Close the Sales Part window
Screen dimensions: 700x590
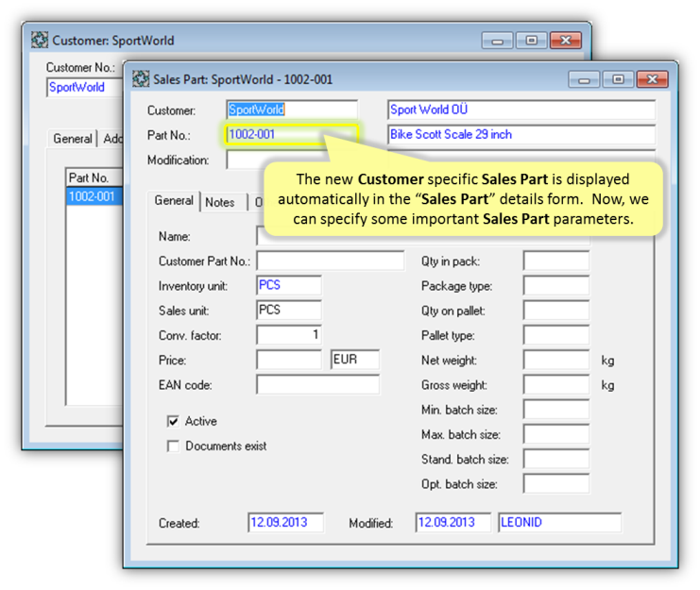(652, 79)
